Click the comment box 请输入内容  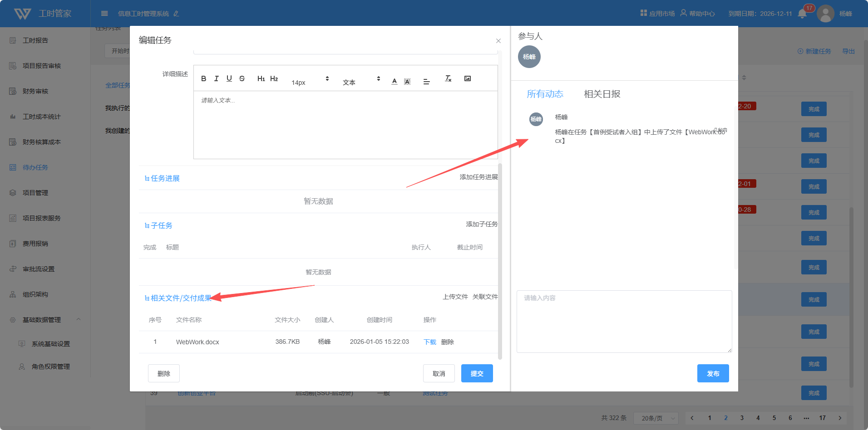[x=624, y=321]
